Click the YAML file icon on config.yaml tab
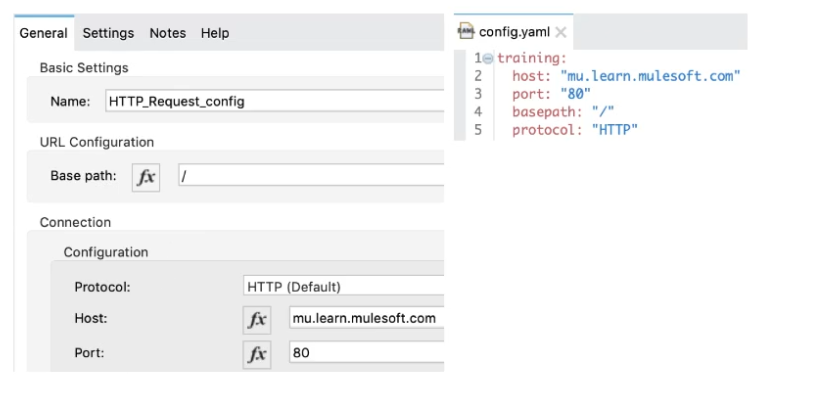 [x=466, y=32]
